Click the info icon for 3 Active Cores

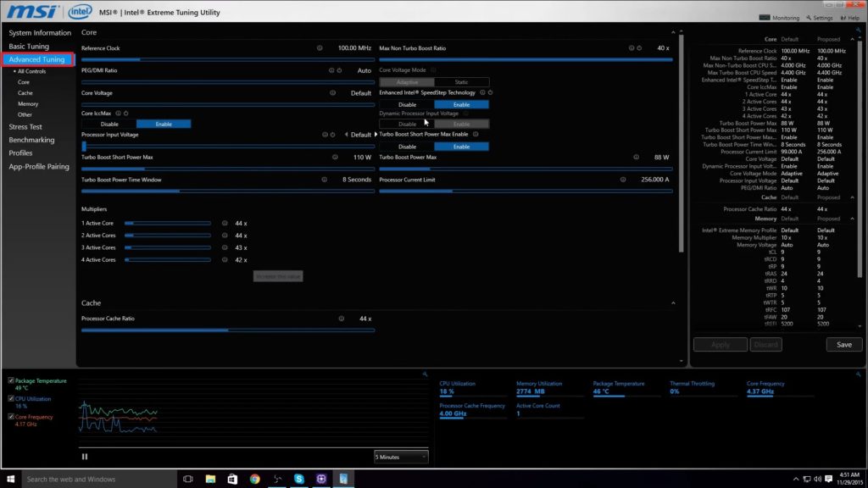click(x=225, y=248)
